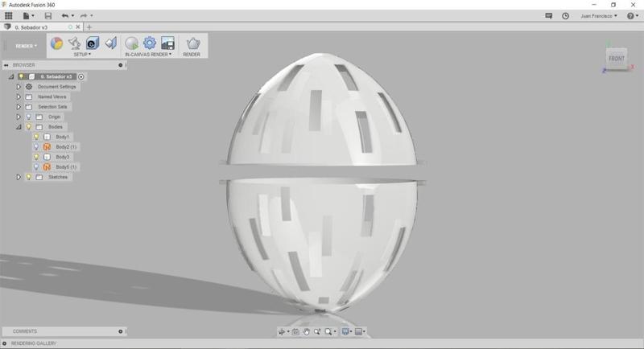Screen dimensions: 644x349
Task: Expand the RENDERING GALLERY panel
Action: (5, 343)
